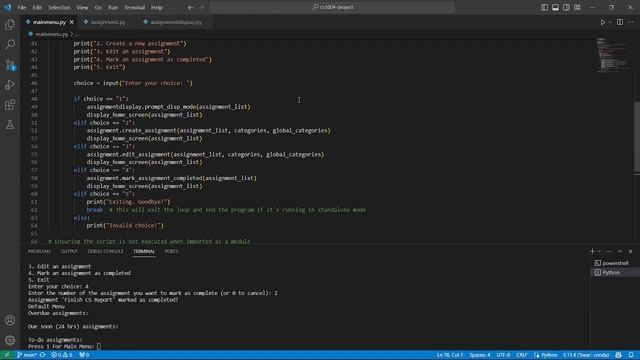Click the Copilot status bar icon
This screenshot has height=360, width=640.
coord(619,355)
